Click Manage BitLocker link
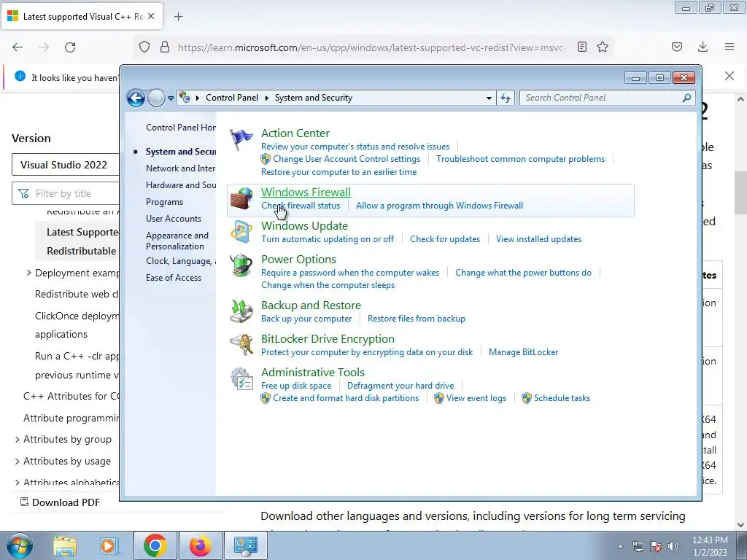747x560 pixels. tap(523, 352)
